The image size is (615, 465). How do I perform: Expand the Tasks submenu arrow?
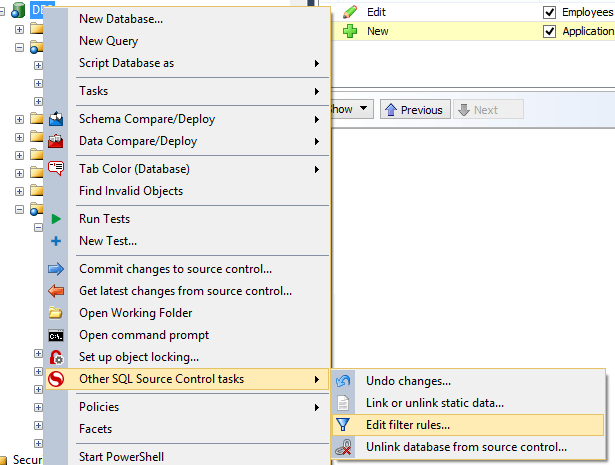tap(317, 91)
